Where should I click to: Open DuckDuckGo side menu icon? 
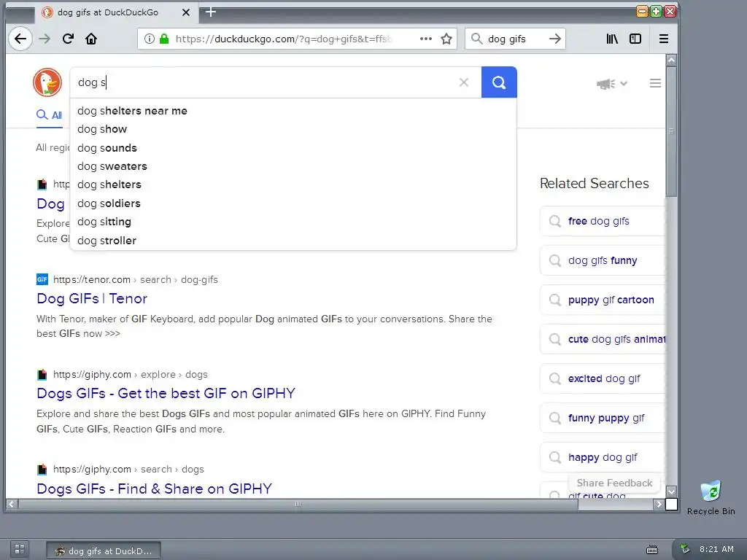tap(655, 83)
